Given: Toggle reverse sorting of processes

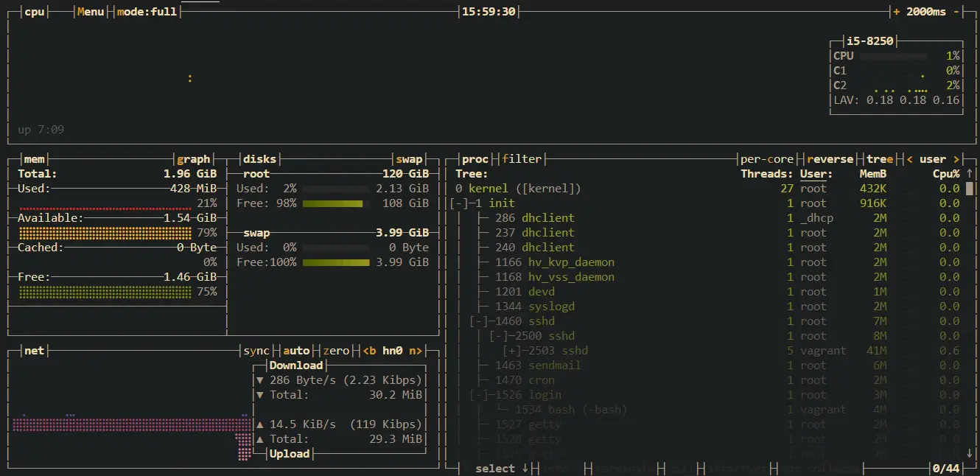Looking at the screenshot, I should [x=830, y=159].
